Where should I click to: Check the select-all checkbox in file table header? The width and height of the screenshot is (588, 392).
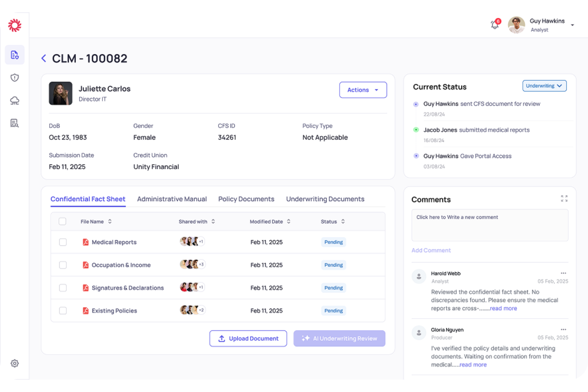coord(62,221)
